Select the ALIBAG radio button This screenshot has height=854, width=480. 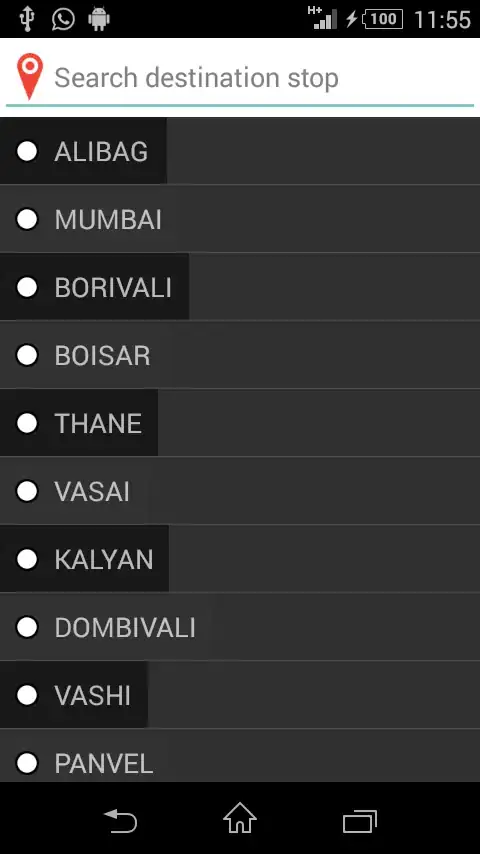[x=27, y=151]
